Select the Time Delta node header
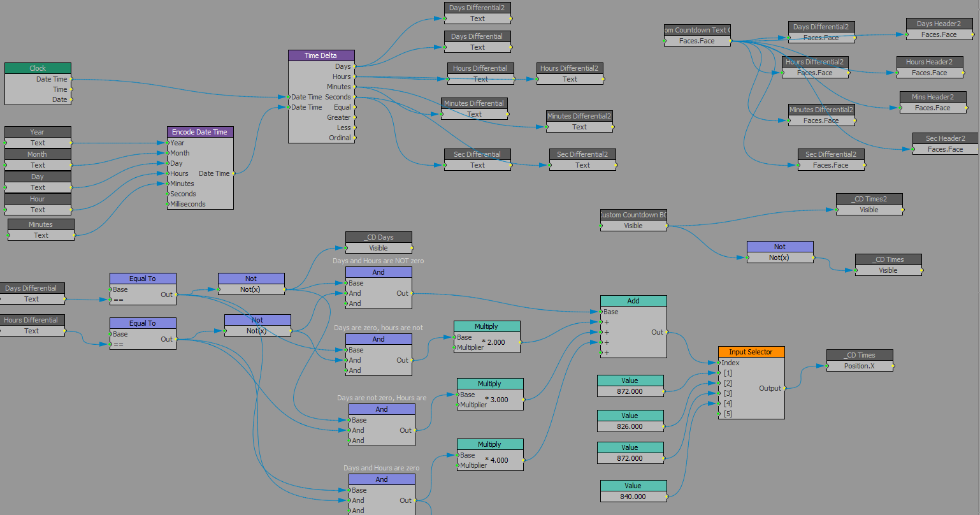980x515 pixels. pyautogui.click(x=321, y=55)
